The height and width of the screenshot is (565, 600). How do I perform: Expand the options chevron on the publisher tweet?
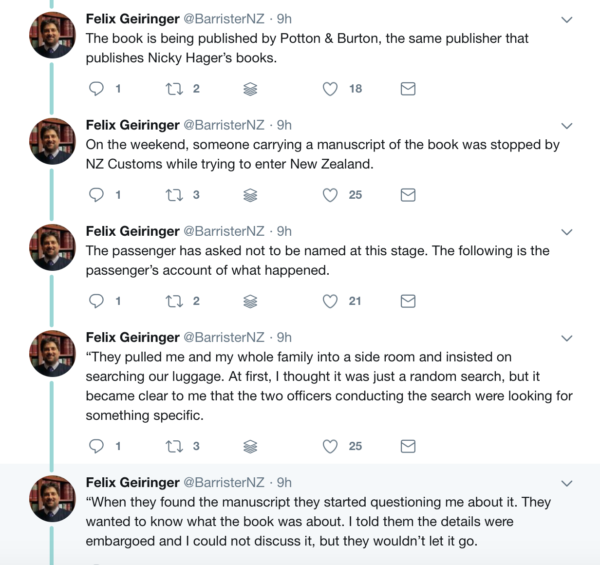tap(567, 19)
